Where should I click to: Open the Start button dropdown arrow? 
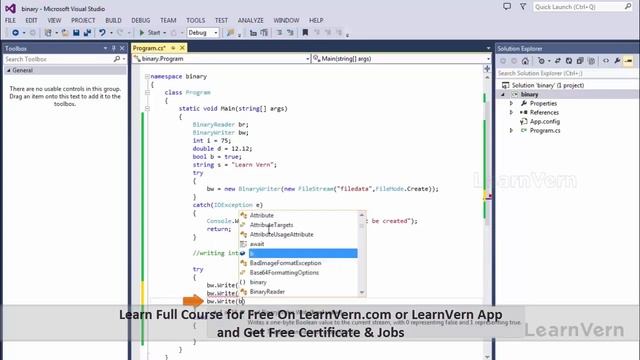(x=164, y=33)
